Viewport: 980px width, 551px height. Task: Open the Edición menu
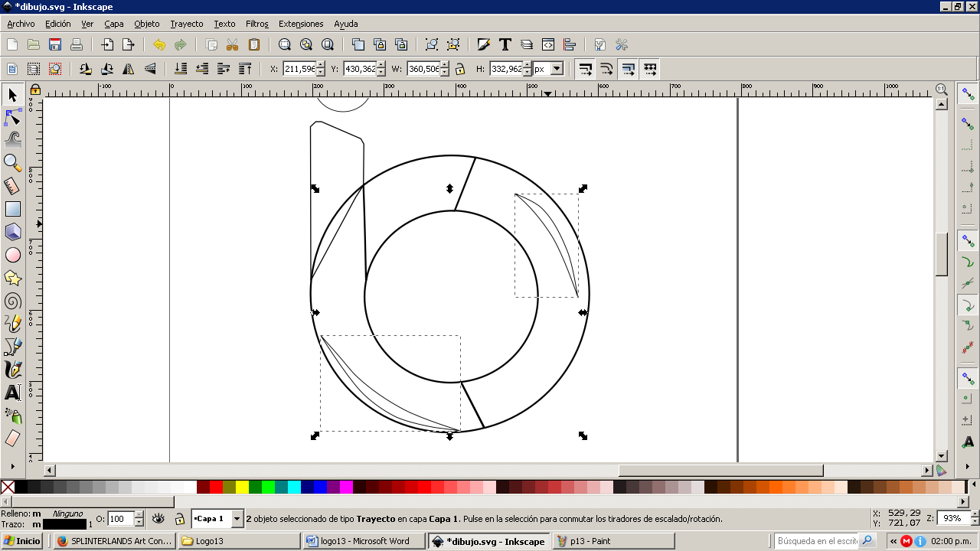pos(58,24)
